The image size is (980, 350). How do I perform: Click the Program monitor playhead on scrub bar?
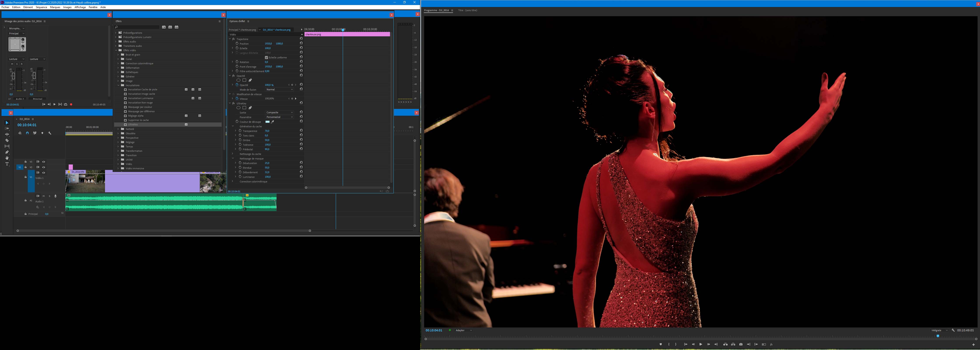(x=938, y=336)
